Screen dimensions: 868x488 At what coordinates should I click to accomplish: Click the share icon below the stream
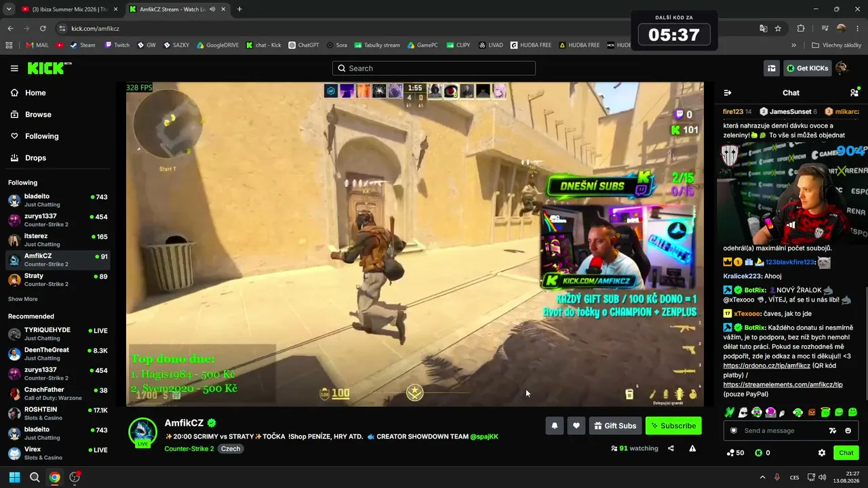671,448
